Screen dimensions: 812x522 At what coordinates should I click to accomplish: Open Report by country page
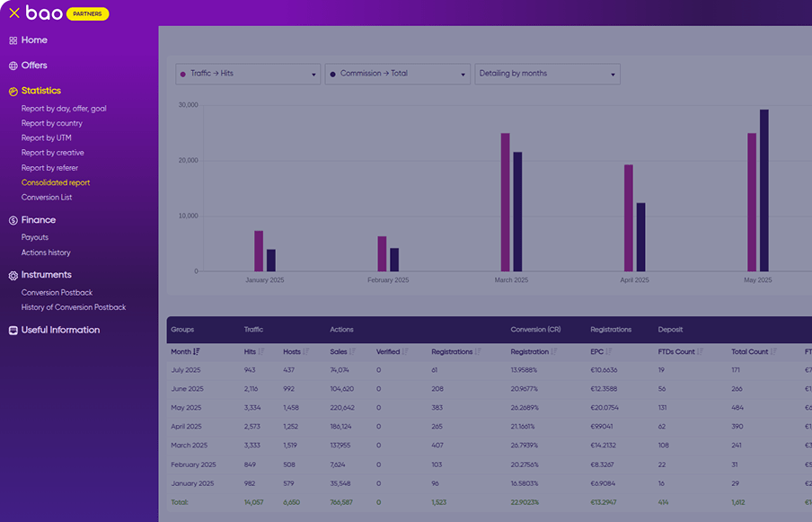(x=52, y=123)
